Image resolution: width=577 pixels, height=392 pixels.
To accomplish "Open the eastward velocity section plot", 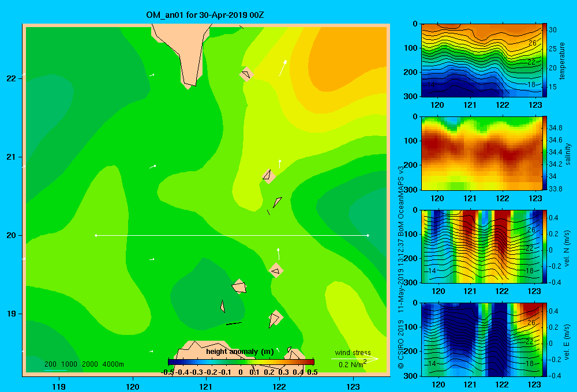I will pyautogui.click(x=481, y=340).
